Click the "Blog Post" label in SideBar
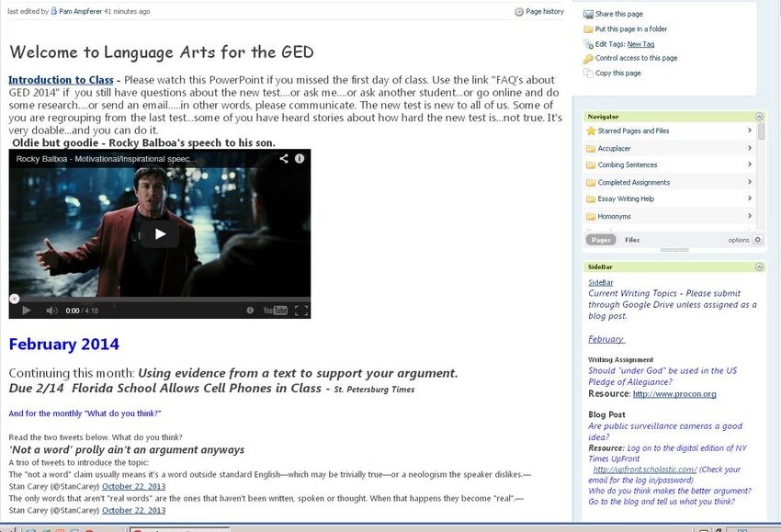This screenshot has height=532, width=781. tap(606, 414)
